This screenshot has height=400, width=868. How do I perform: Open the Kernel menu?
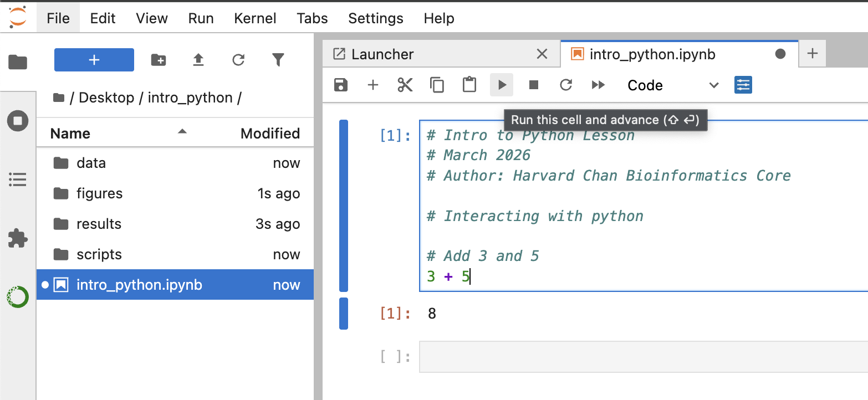255,18
